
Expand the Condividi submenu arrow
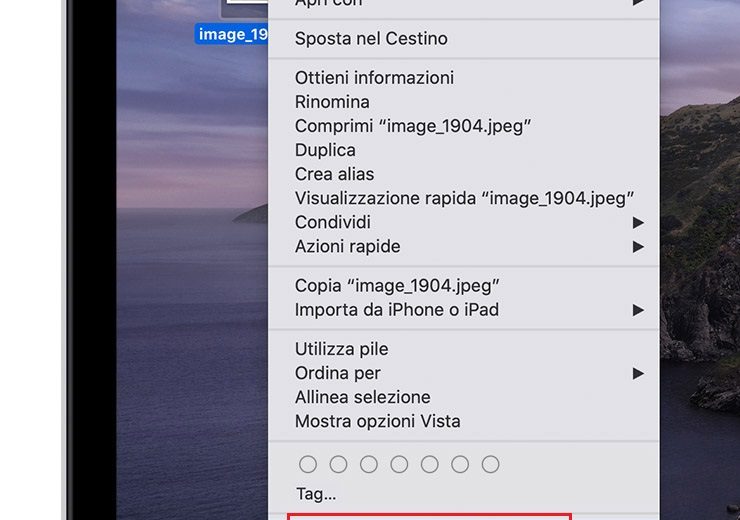tap(638, 222)
